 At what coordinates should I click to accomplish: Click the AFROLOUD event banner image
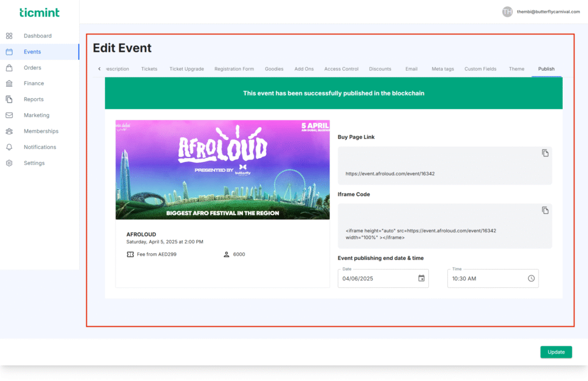click(x=223, y=170)
